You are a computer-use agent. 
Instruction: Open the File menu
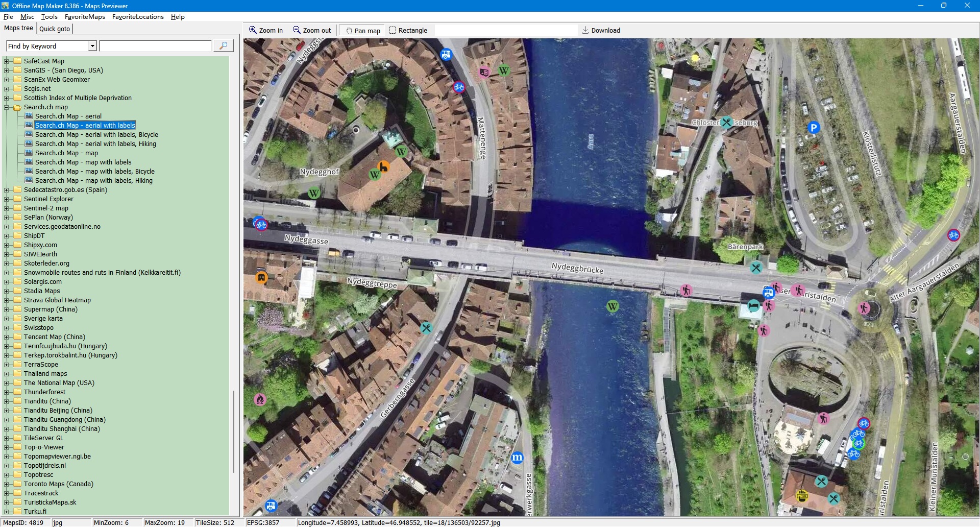(8, 17)
